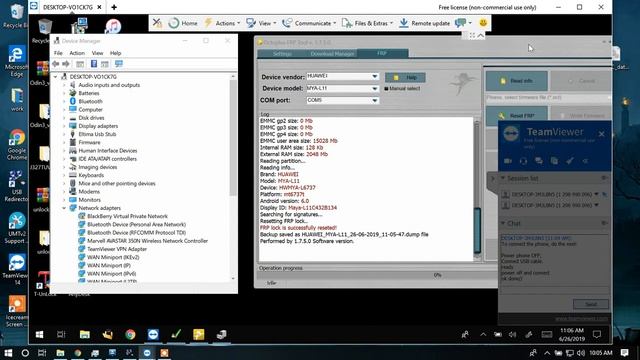Click the log area scrollbar thumb

click(x=477, y=230)
